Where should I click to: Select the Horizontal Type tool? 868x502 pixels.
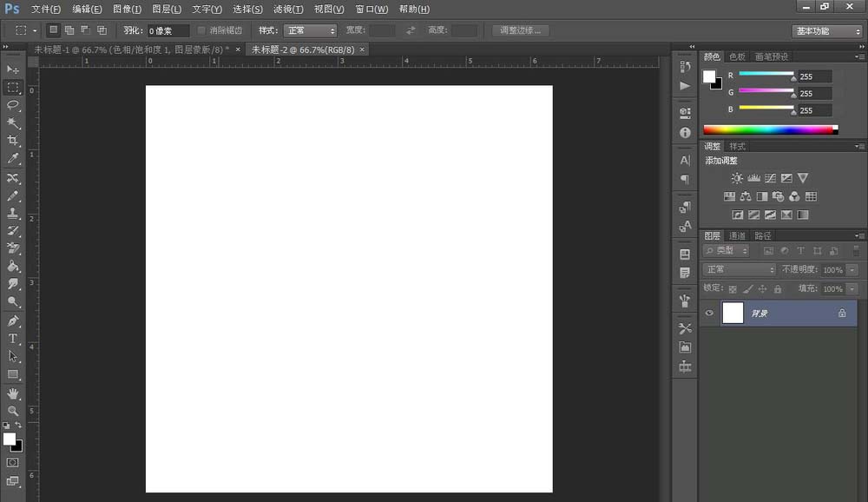point(13,337)
